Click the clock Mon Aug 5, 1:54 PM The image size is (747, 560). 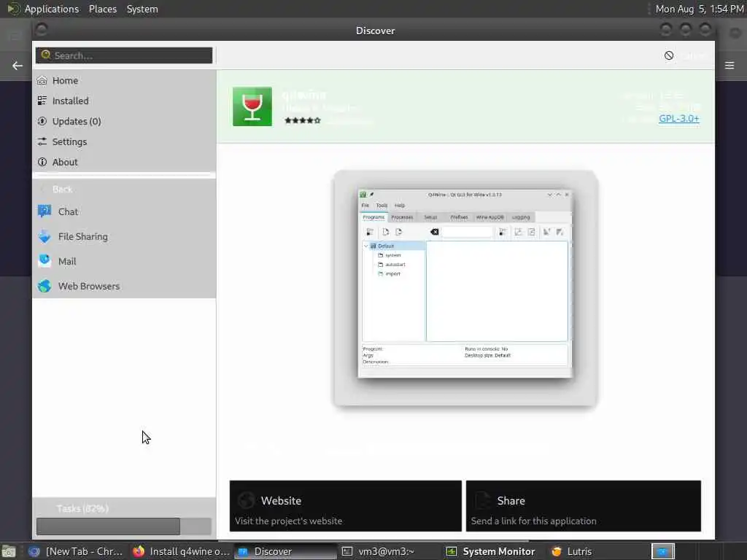(x=700, y=9)
